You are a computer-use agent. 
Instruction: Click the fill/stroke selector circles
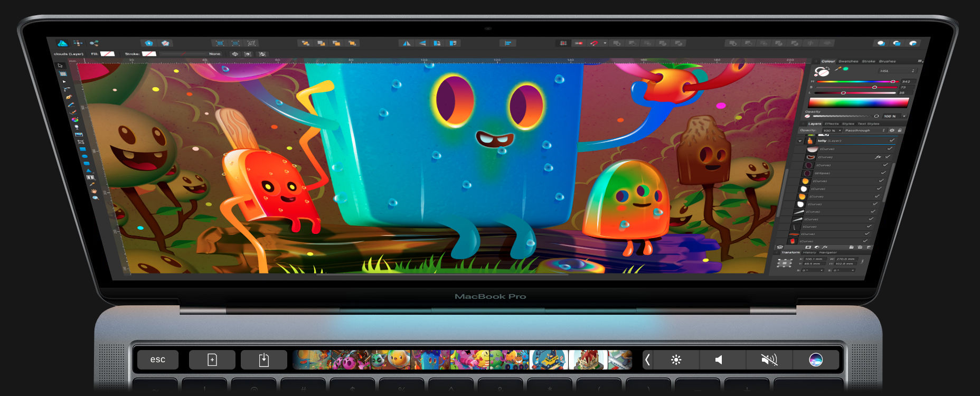click(822, 71)
